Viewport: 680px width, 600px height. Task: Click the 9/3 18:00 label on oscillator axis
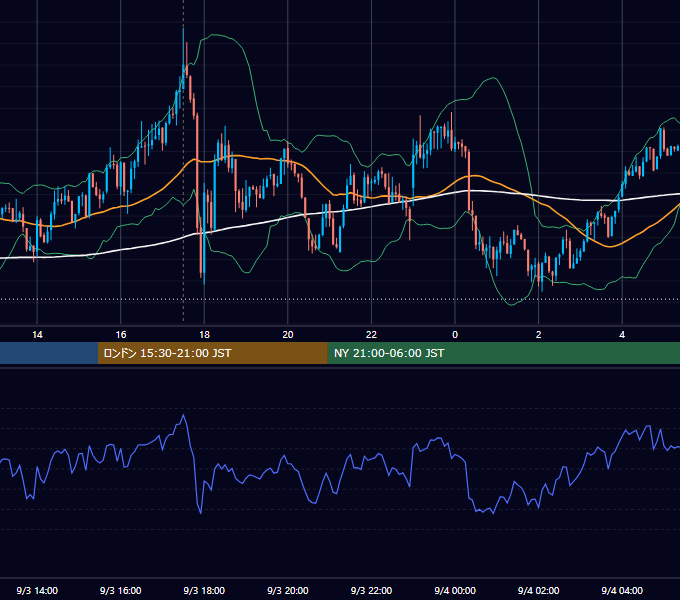pos(204,591)
